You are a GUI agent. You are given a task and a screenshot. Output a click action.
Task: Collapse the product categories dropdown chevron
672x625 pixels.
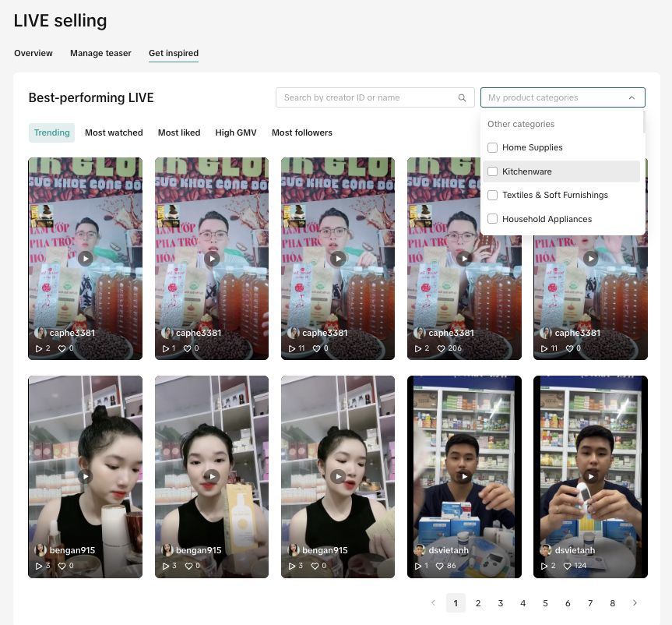[x=632, y=98]
